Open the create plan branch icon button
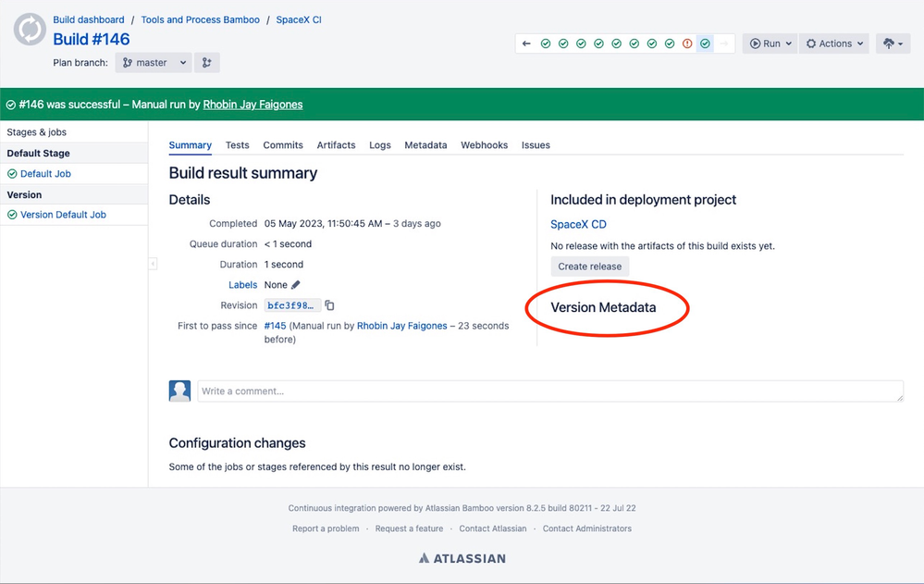This screenshot has height=584, width=924. [x=207, y=63]
